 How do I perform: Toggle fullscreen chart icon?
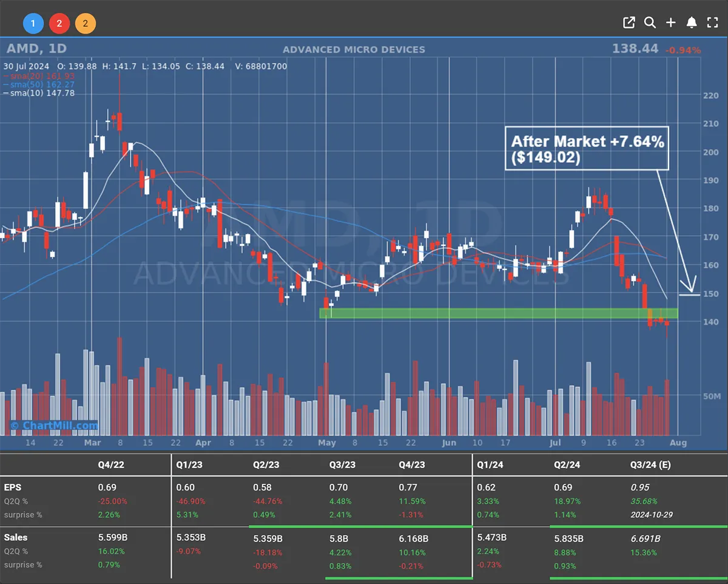[712, 23]
